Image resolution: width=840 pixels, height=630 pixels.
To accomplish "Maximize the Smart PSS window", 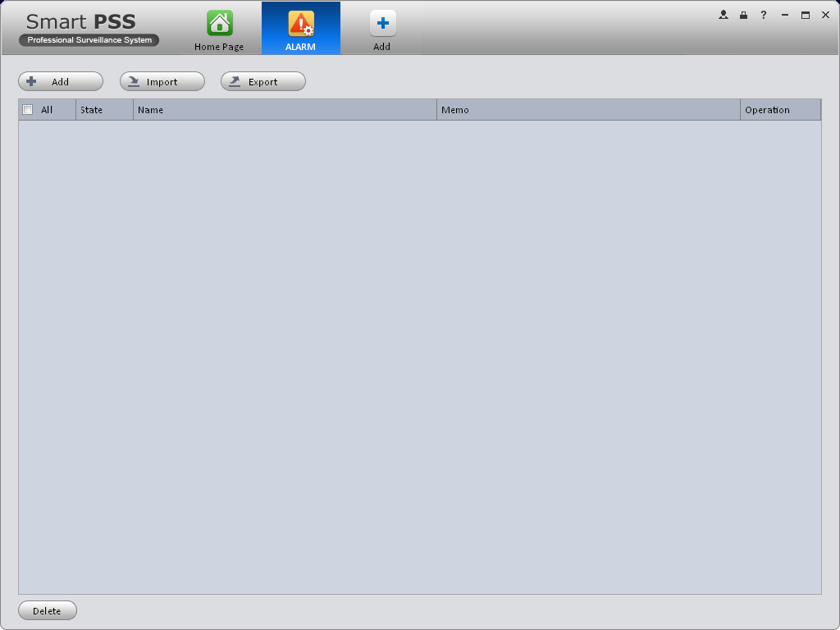I will pos(806,15).
